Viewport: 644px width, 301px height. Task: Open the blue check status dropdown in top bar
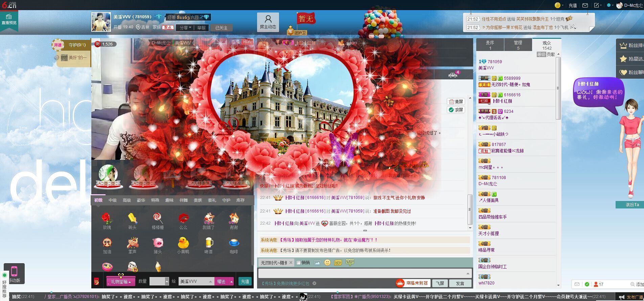coord(610,5)
